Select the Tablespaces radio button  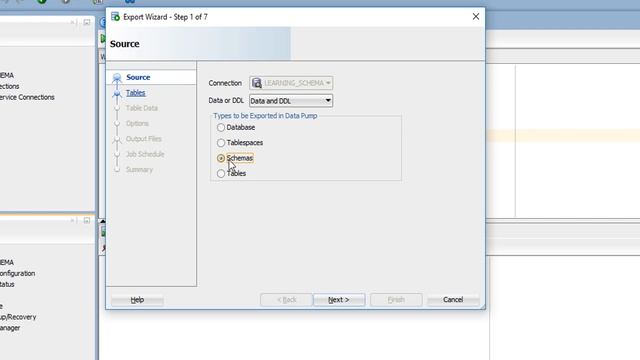click(221, 143)
